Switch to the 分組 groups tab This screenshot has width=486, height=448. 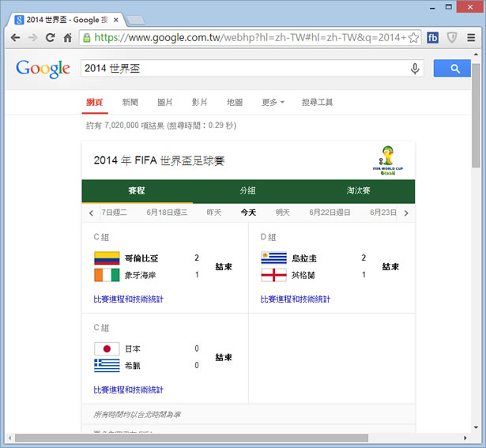[247, 190]
